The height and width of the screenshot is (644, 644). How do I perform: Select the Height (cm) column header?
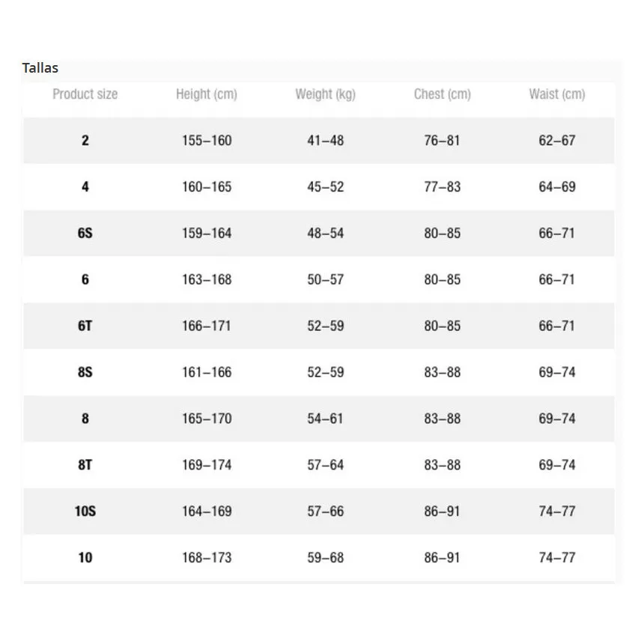point(207,94)
